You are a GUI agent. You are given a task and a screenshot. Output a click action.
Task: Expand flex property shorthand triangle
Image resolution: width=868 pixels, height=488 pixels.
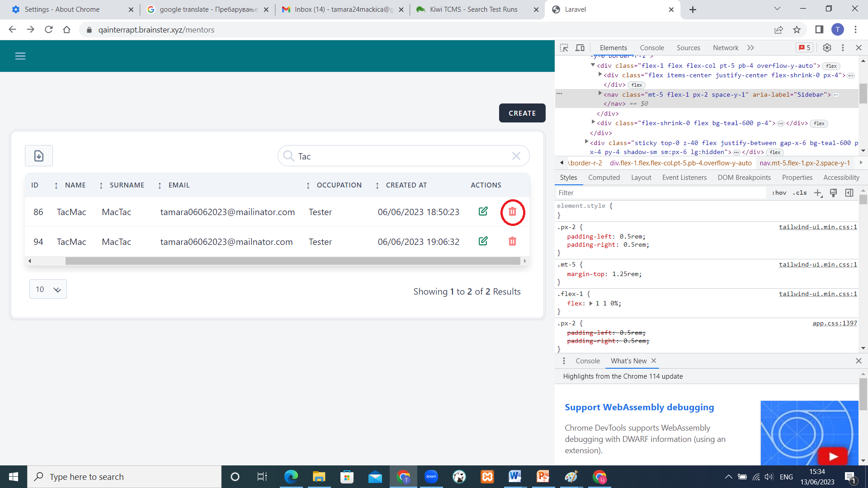click(591, 304)
